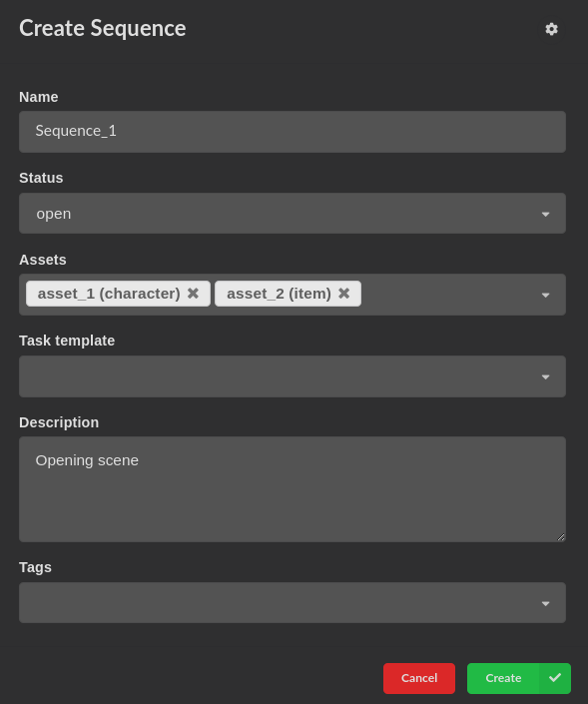Open the Task template dropdown
This screenshot has width=588, height=704.
click(x=293, y=376)
